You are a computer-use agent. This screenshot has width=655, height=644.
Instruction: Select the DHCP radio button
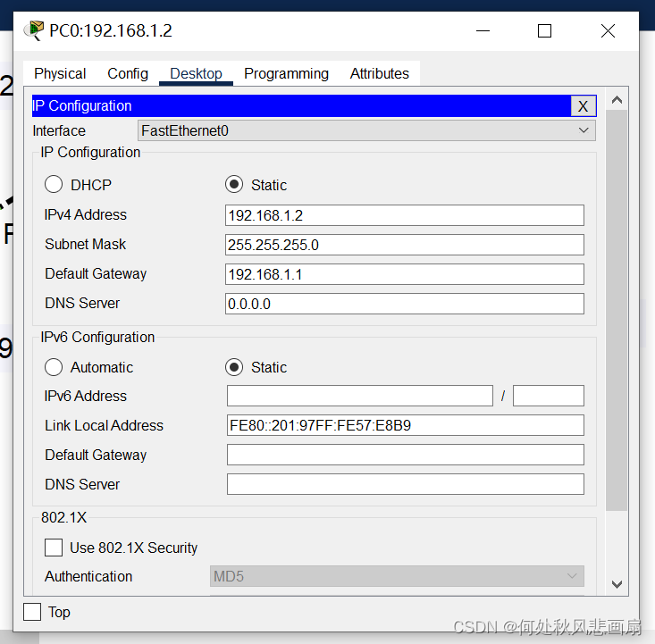(54, 184)
